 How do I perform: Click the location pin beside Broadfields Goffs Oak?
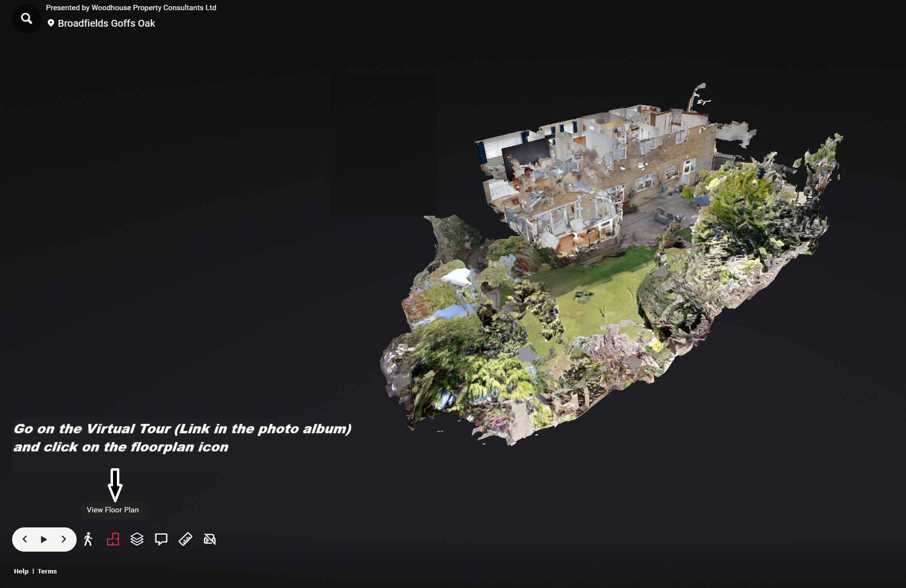(x=51, y=23)
